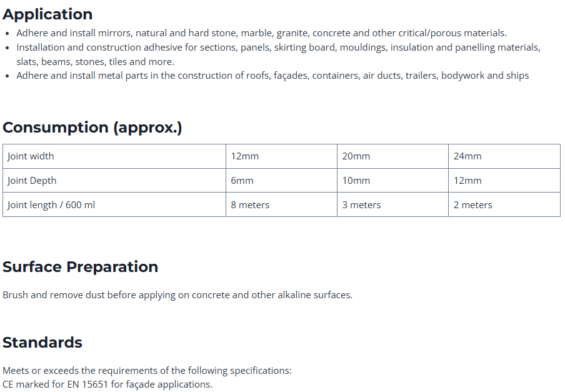Select the 20mm joint width cell
Viewport: 565px width, 392px height.
click(356, 156)
